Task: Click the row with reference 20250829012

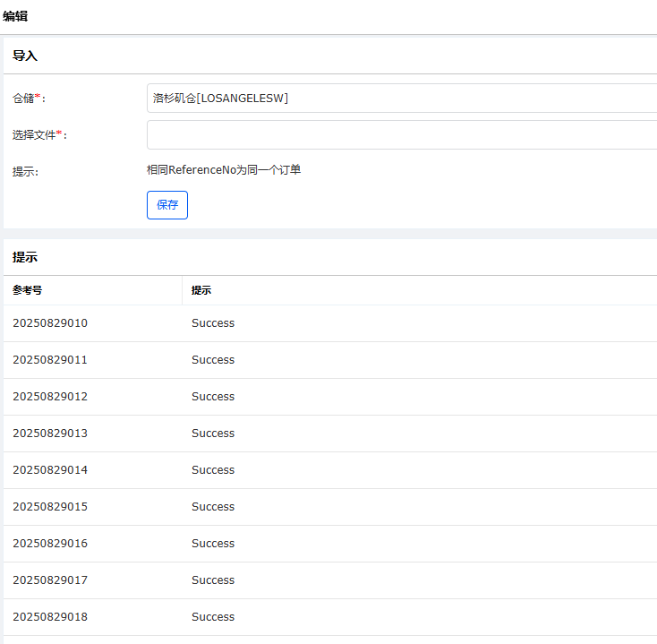Action: (50, 397)
